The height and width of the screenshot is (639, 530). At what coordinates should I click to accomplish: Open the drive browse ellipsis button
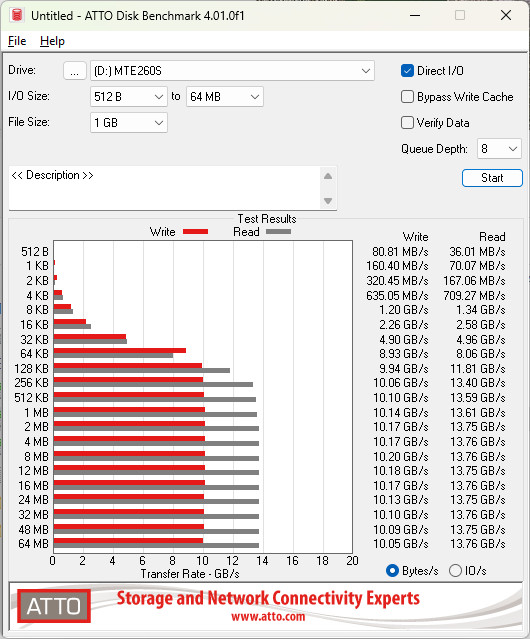(x=75, y=71)
